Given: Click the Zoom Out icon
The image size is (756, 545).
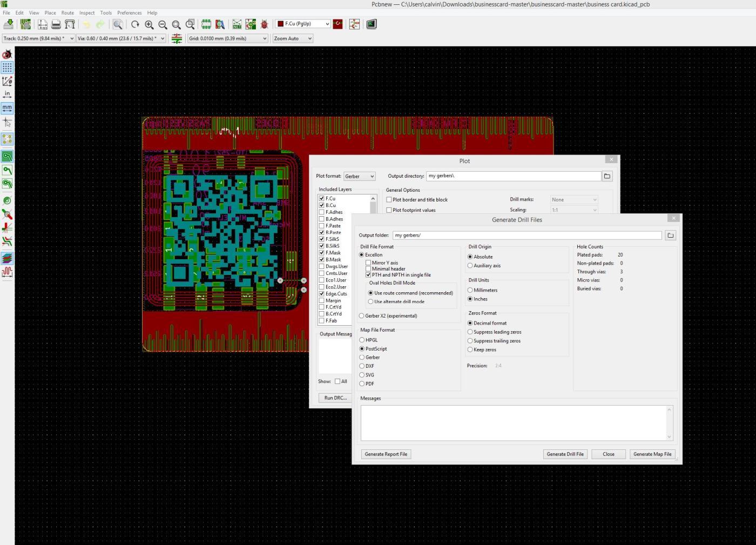Looking at the screenshot, I should point(163,24).
